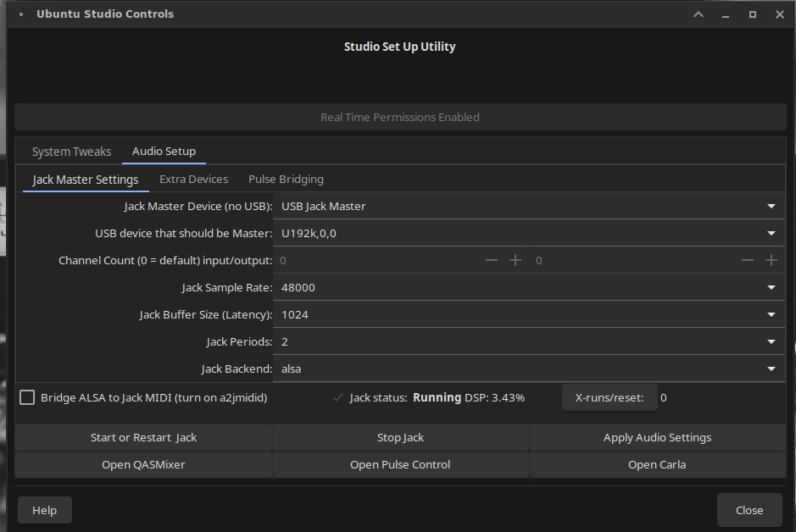Apply Audio Settings
Viewport: 796px width, 532px height.
658,437
